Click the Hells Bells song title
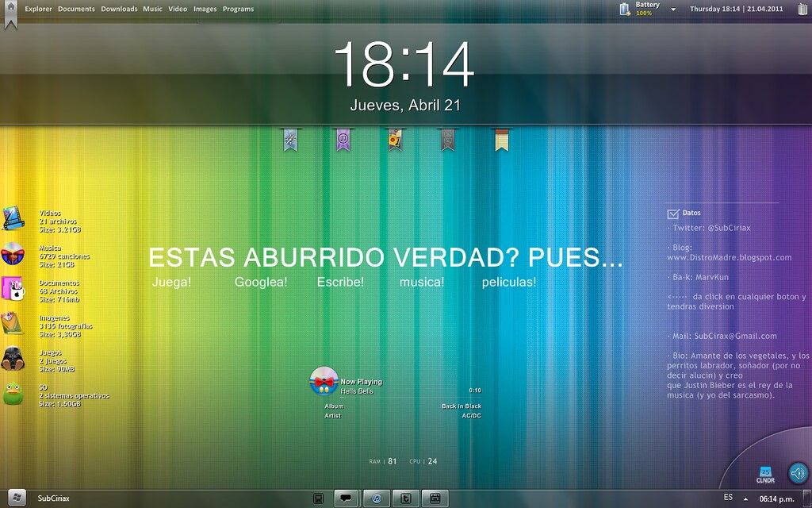812x508 pixels. [357, 391]
